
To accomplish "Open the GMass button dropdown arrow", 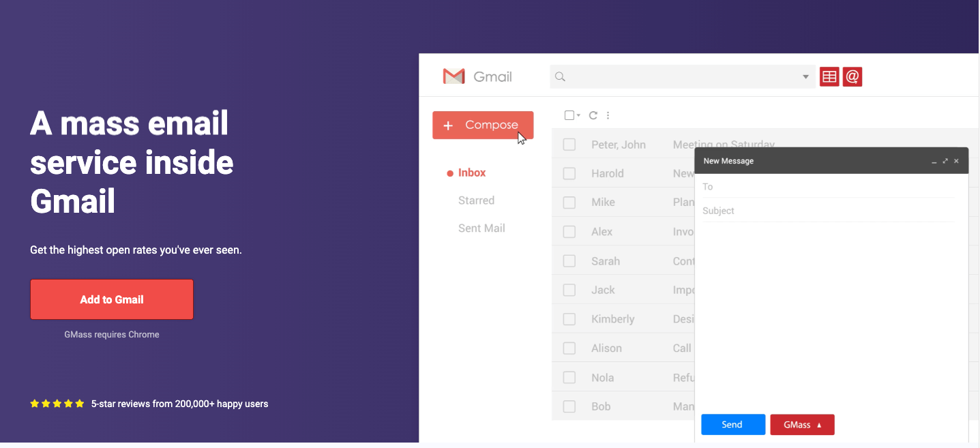I will (818, 424).
